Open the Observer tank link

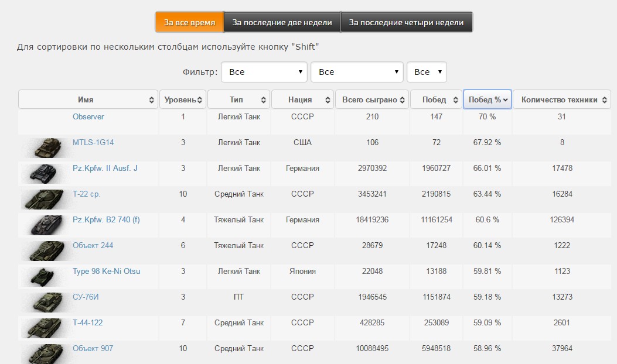88,116
